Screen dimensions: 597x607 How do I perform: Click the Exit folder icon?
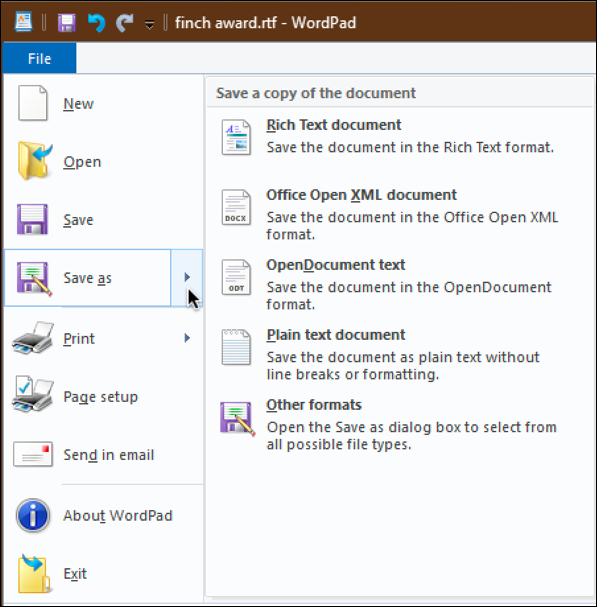[34, 574]
